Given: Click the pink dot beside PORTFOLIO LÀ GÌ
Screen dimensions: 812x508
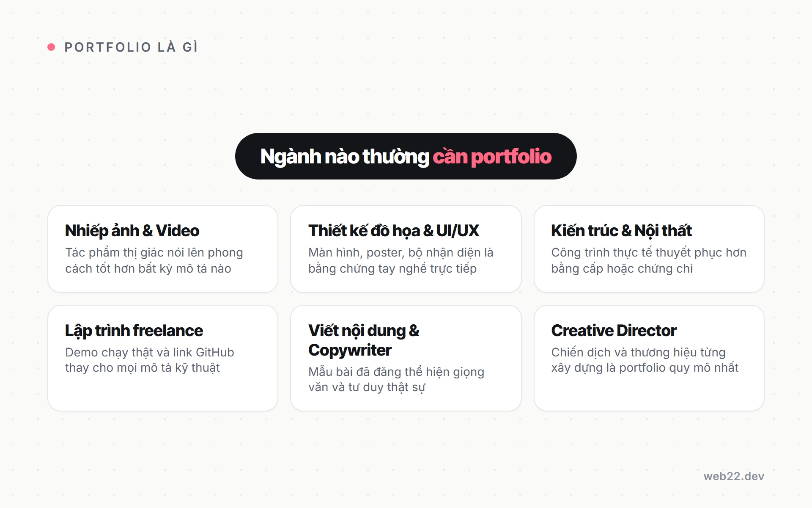Looking at the screenshot, I should click(x=51, y=47).
